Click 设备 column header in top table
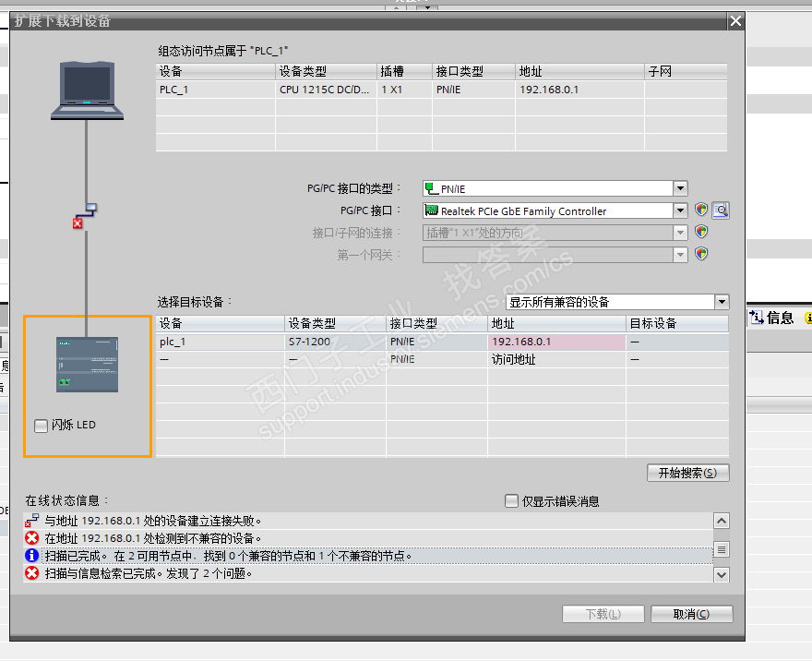This screenshot has width=812, height=661. pyautogui.click(x=215, y=71)
